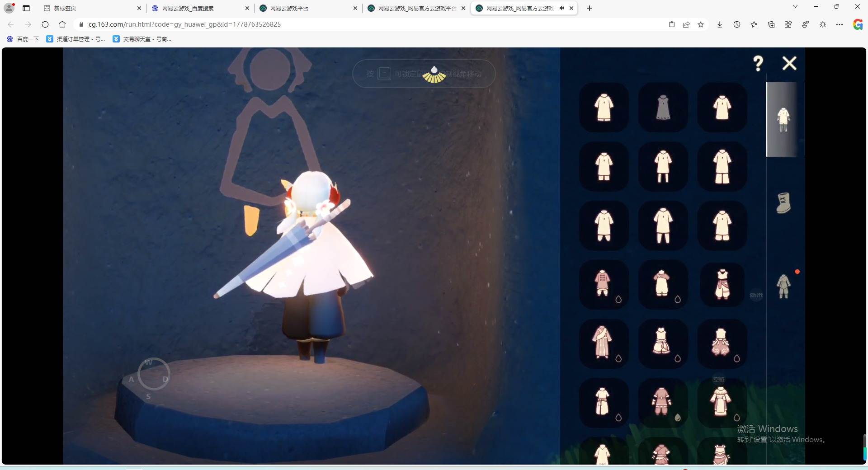Choose the pink draped robe in the fifth row

pos(604,344)
